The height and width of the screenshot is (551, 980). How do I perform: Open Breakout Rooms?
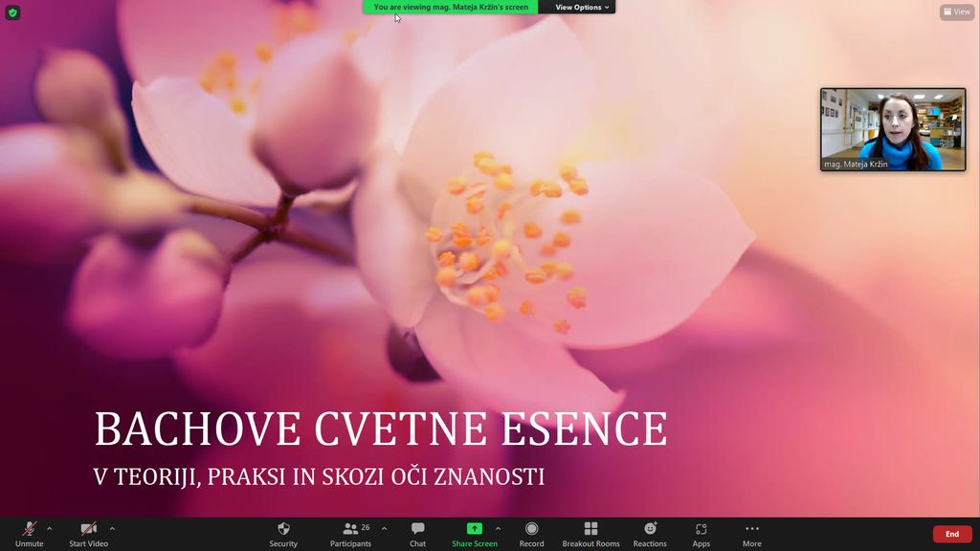coord(590,529)
